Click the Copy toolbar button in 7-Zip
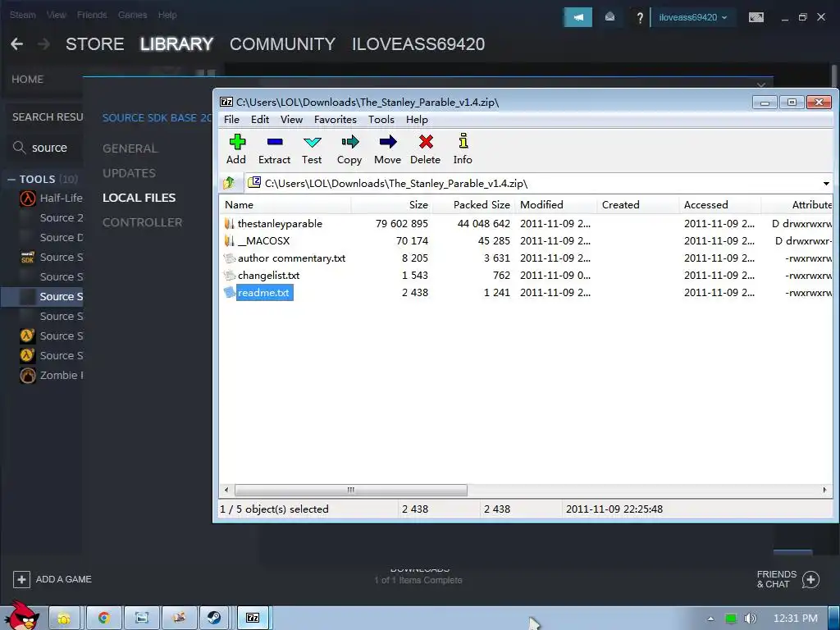Viewport: 840px width, 630px height. [x=349, y=149]
